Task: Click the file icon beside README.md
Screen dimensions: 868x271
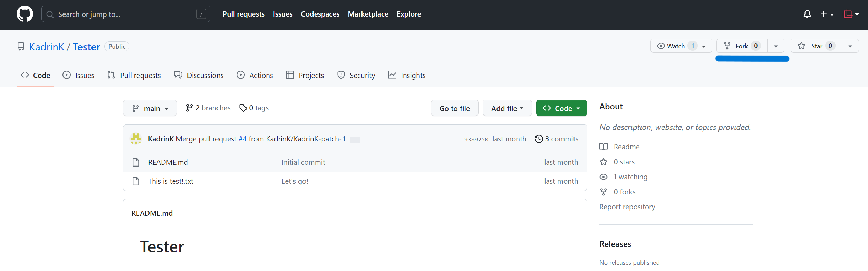Action: [x=136, y=162]
